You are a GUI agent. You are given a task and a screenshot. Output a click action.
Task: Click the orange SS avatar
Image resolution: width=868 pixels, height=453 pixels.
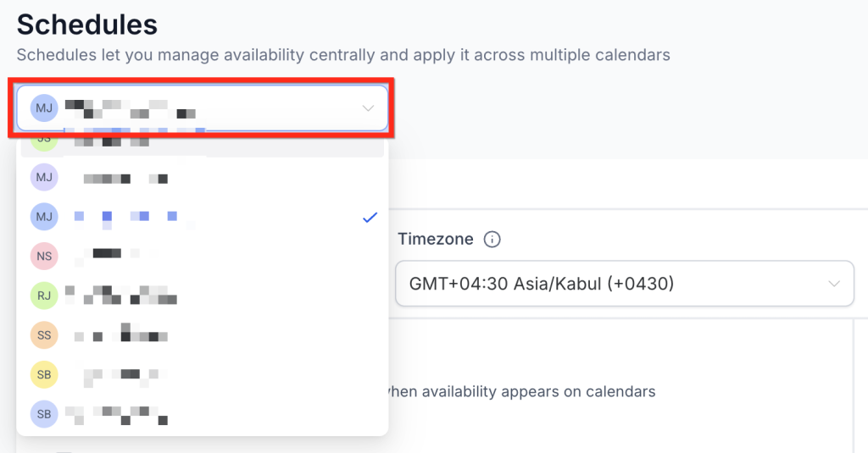point(44,335)
